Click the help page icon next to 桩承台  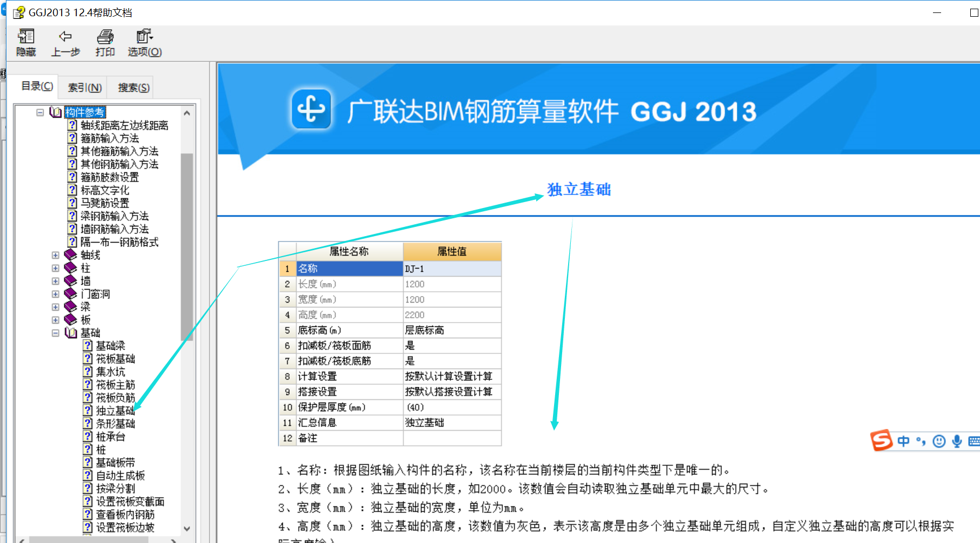click(x=88, y=437)
